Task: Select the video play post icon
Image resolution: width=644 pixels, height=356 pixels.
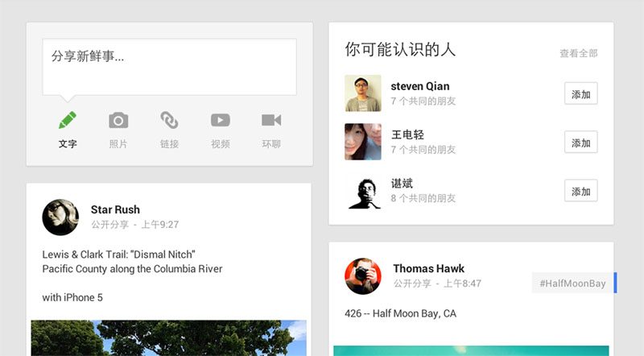Action: [221, 120]
